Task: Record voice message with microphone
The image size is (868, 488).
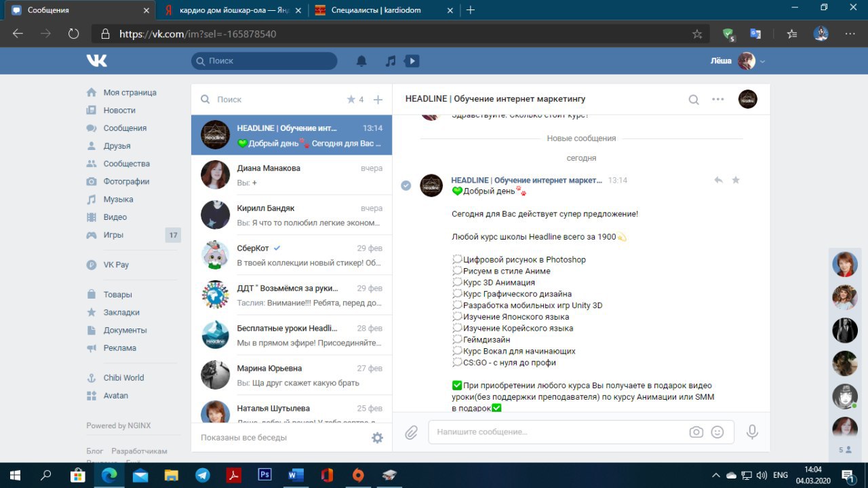Action: point(752,432)
